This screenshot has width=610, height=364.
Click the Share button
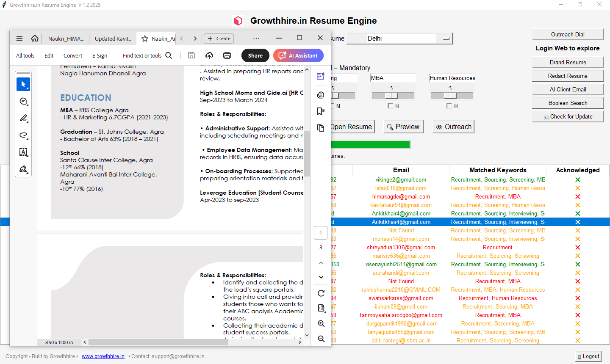pyautogui.click(x=255, y=55)
